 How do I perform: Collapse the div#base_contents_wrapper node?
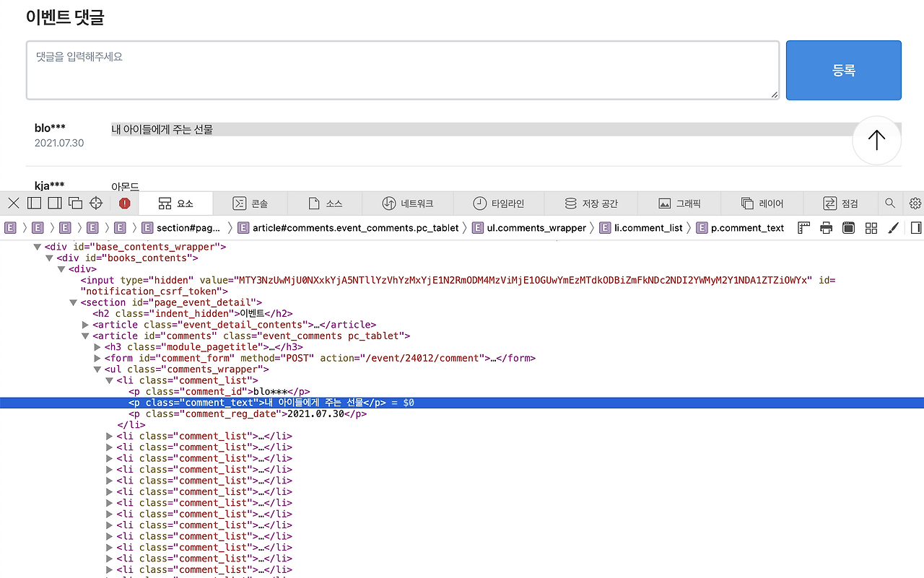(x=38, y=247)
